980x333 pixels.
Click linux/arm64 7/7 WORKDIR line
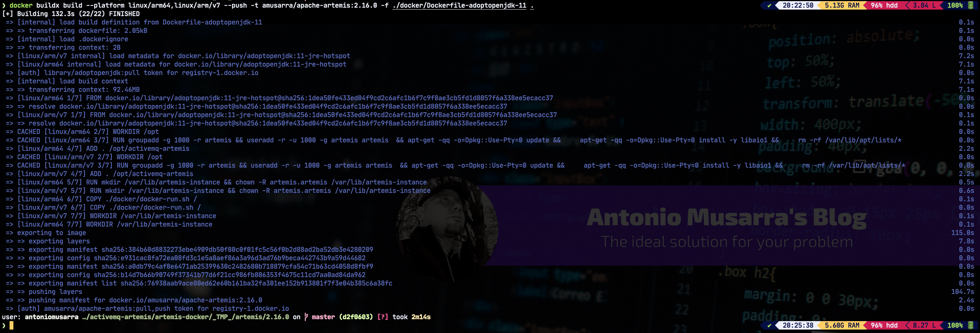point(109,224)
